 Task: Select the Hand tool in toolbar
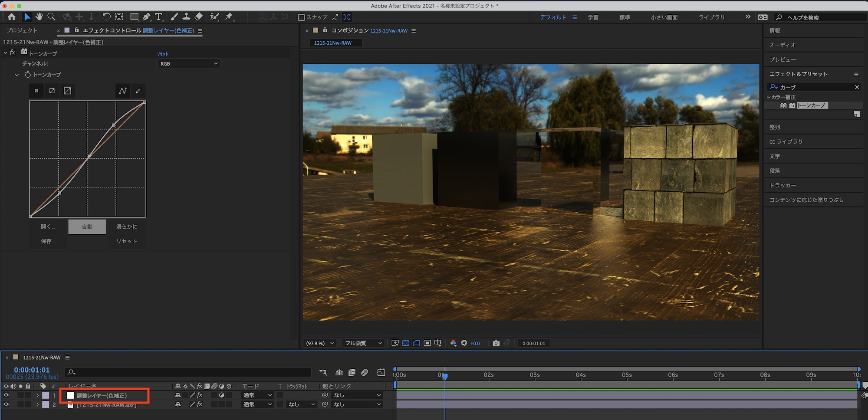[39, 17]
